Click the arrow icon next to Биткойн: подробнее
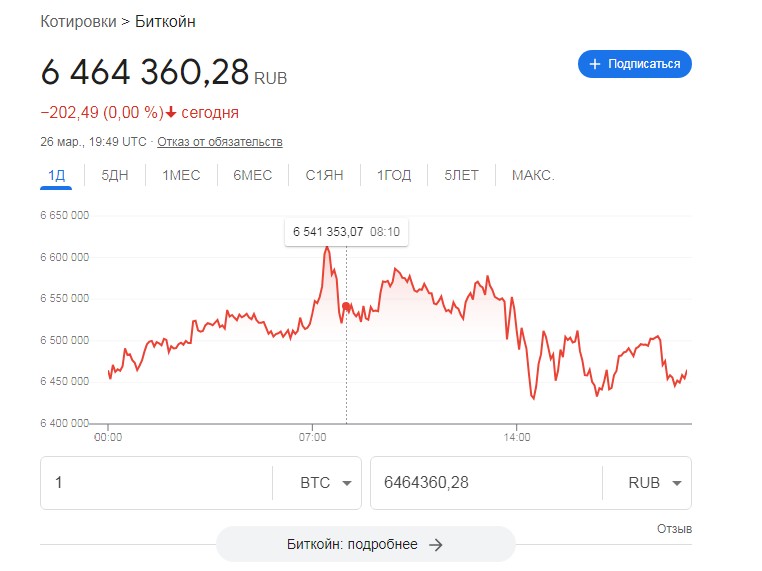Image resolution: width=762 pixels, height=571 pixels. tap(435, 545)
